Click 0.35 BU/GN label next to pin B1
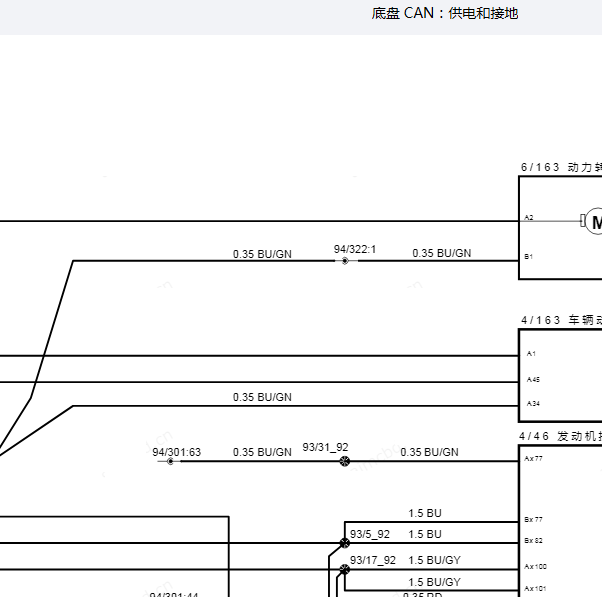 coord(442,253)
